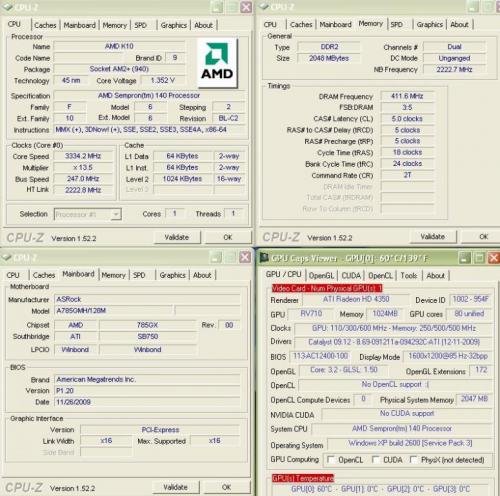
Task: Click the Southbridge model SB750 value
Action: click(x=148, y=337)
